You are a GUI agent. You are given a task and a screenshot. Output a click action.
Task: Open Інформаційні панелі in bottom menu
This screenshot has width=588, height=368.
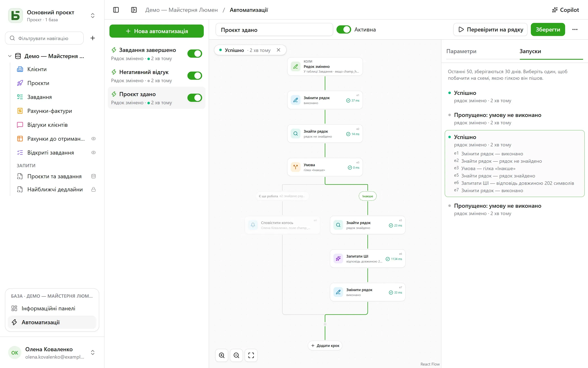point(52,308)
